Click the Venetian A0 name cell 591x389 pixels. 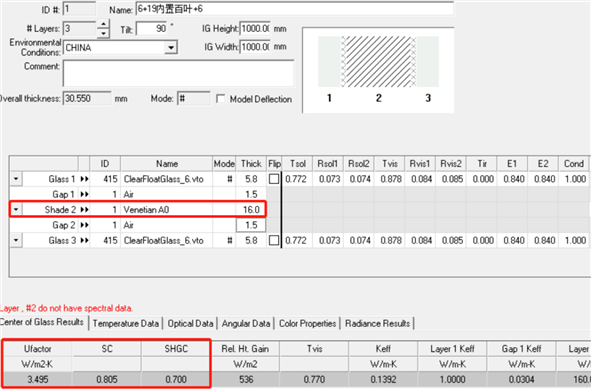(x=167, y=210)
